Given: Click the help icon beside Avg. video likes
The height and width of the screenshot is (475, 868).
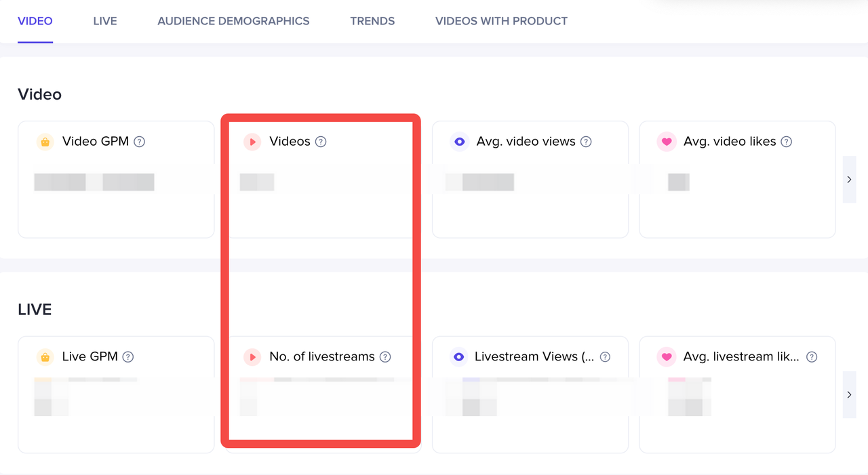Looking at the screenshot, I should tap(786, 142).
